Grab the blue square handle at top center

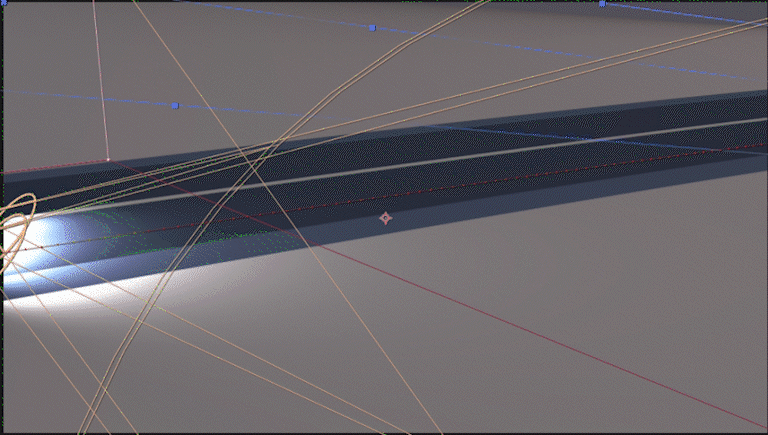click(x=372, y=28)
